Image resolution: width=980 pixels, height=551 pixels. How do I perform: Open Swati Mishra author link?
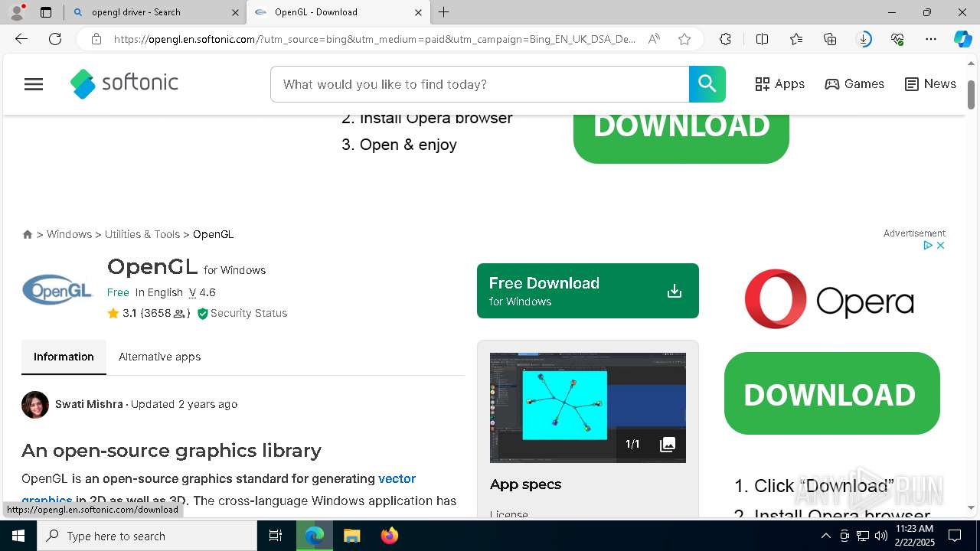tap(89, 404)
